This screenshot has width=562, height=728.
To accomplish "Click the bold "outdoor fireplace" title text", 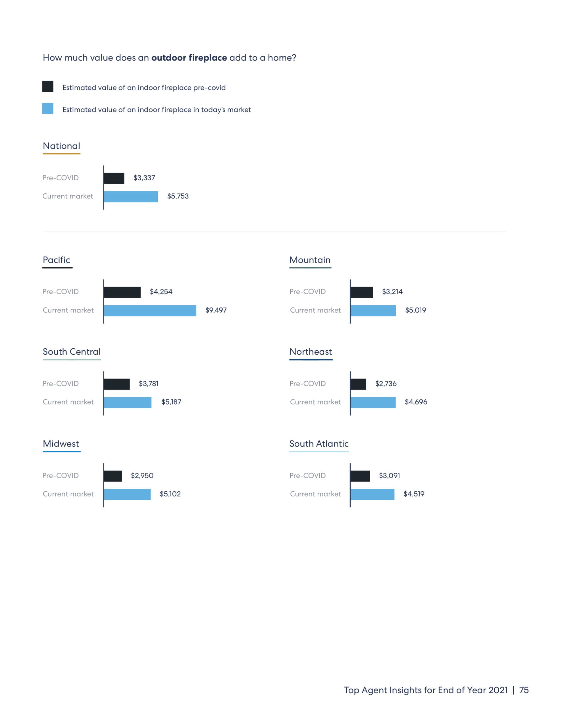I will [189, 58].
